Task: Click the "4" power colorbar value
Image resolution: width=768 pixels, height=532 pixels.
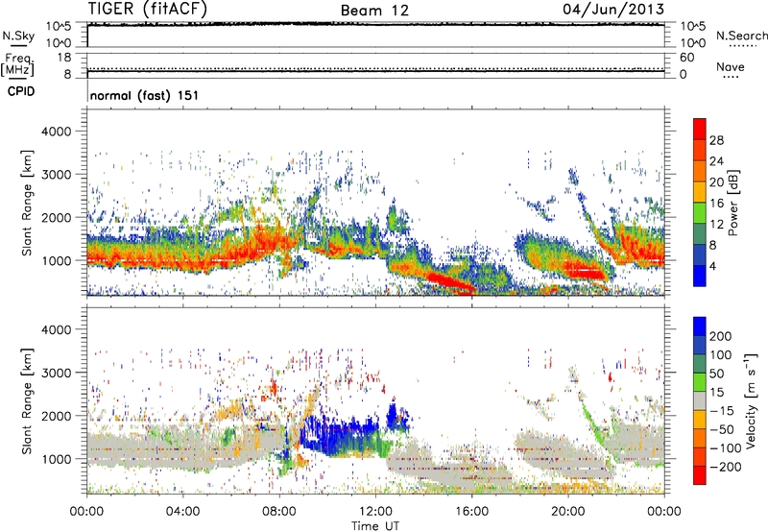Action: pos(712,266)
